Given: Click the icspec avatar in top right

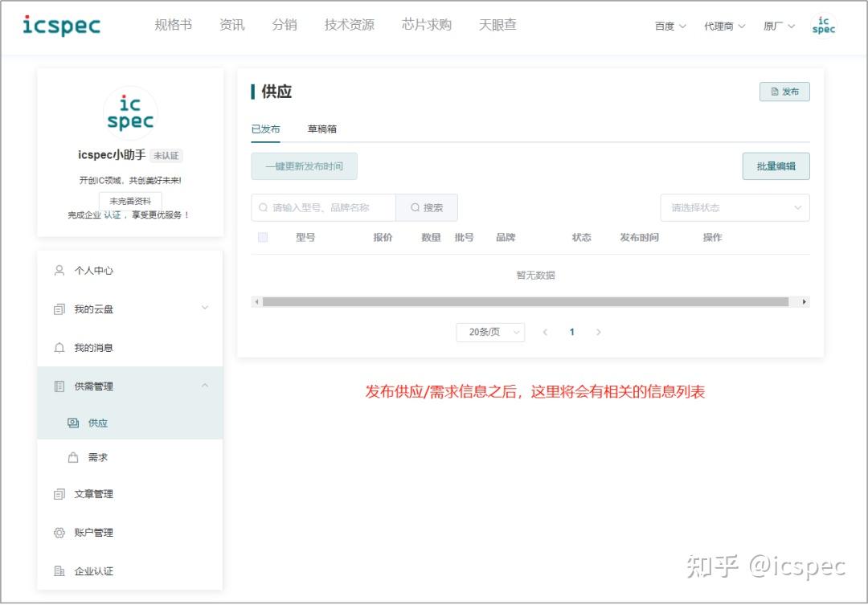Looking at the screenshot, I should coord(822,25).
